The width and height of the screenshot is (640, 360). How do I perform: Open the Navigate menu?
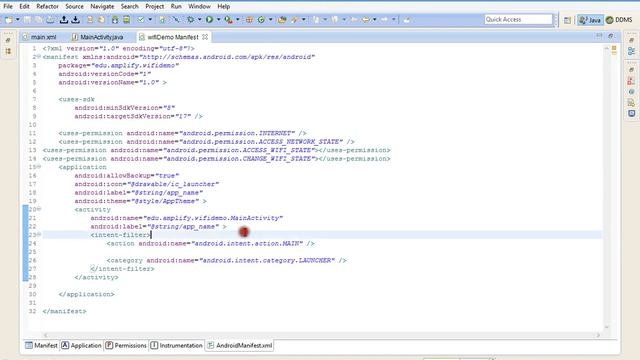tap(102, 7)
